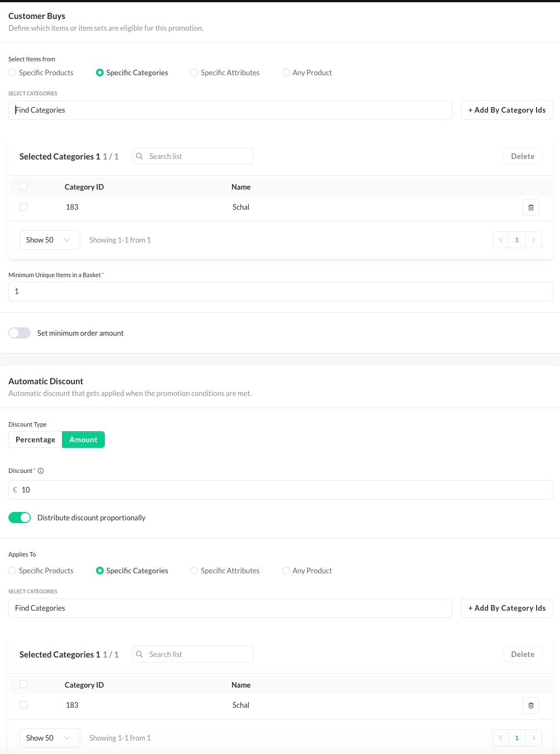This screenshot has height=754, width=560.
Task: Switch discount type to Percentage
Action: [x=35, y=439]
